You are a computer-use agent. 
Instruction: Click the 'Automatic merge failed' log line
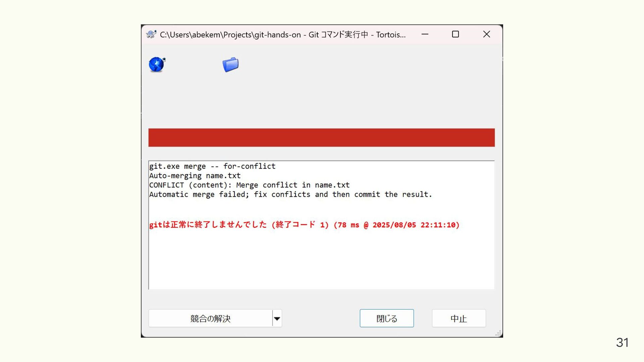291,194
